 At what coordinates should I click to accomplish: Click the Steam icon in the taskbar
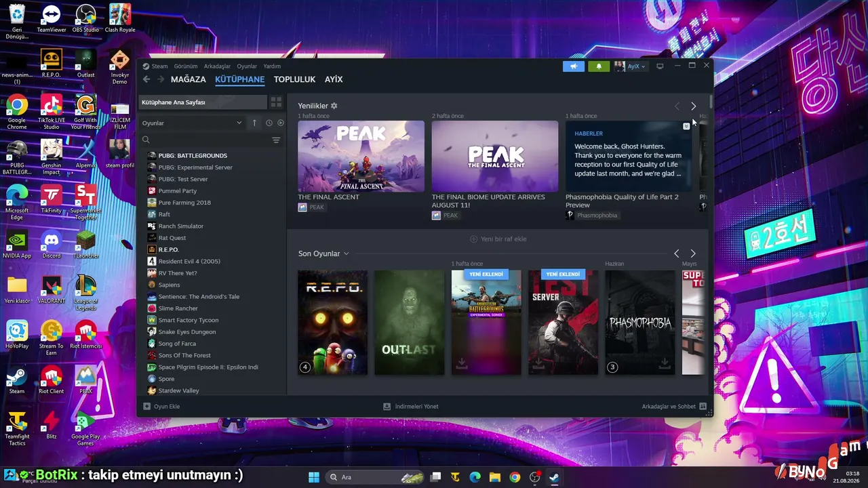pos(554,477)
